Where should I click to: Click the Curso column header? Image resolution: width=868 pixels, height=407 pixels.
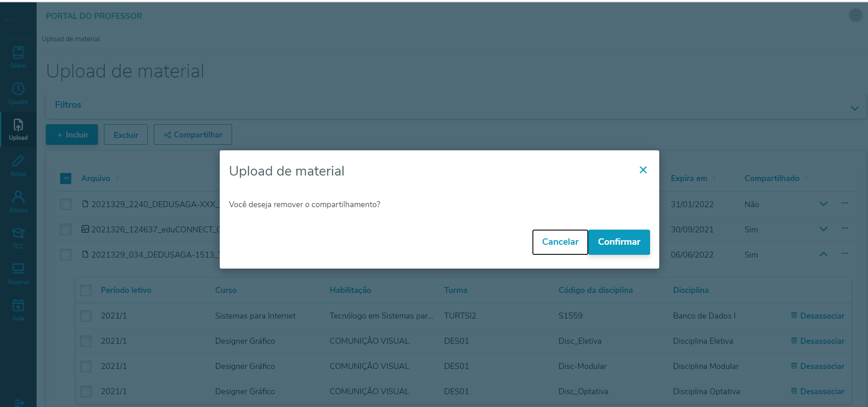[x=226, y=290]
